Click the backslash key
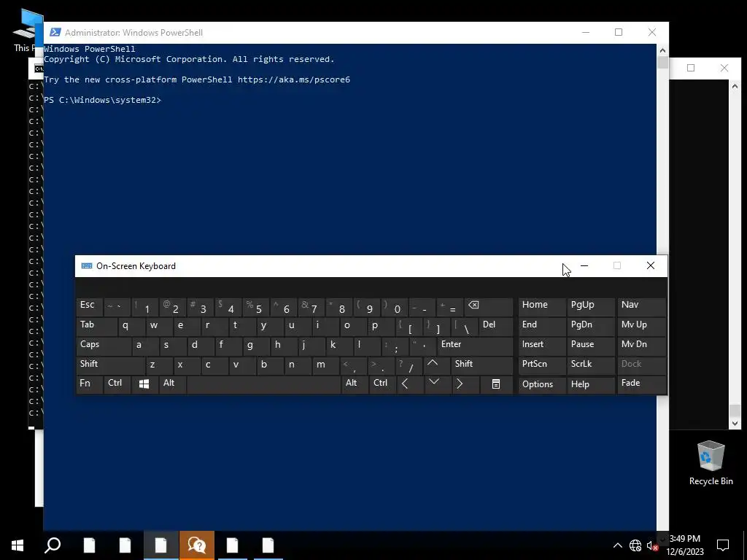 pos(465,326)
